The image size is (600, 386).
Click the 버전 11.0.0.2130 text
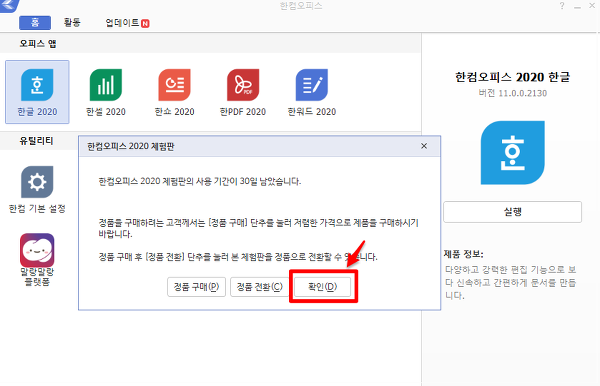513,93
